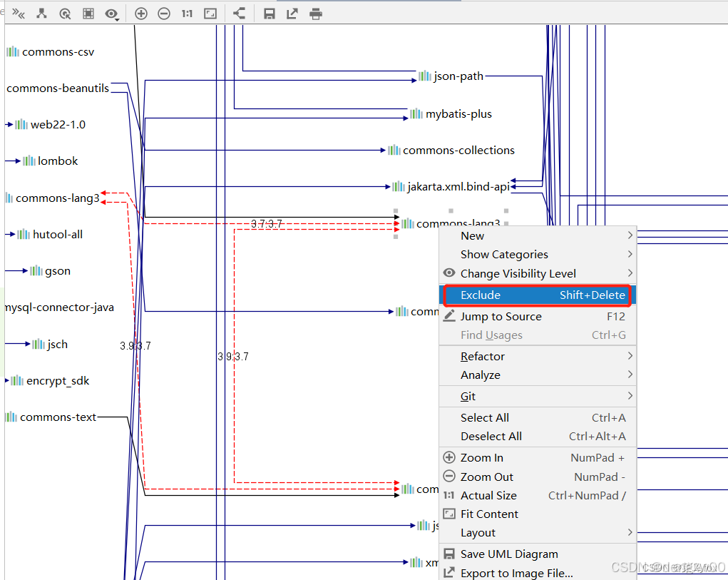The image size is (728, 580).
Task: Select the web22-1.0 node
Action: pyautogui.click(x=50, y=124)
